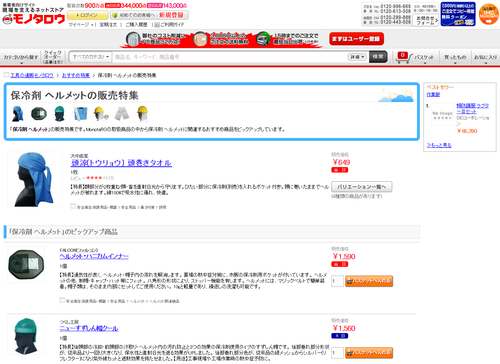Expand the カテゴリから探す menu

pyautogui.click(x=21, y=57)
